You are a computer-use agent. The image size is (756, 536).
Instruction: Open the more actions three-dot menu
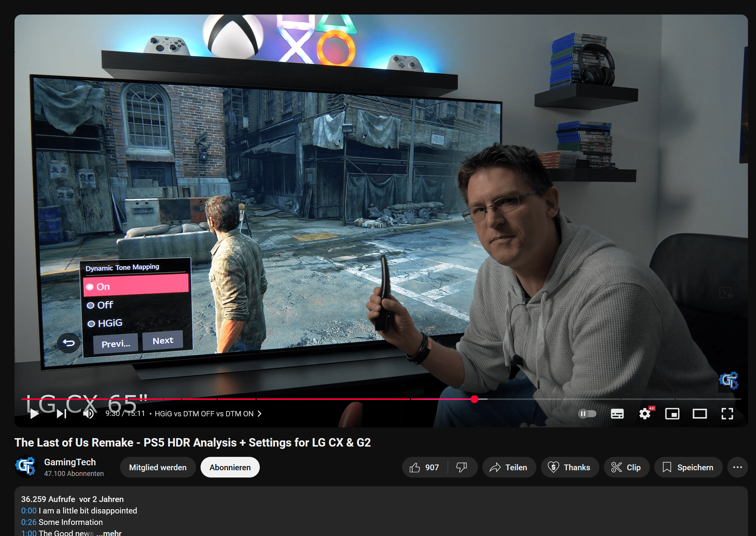tap(737, 467)
